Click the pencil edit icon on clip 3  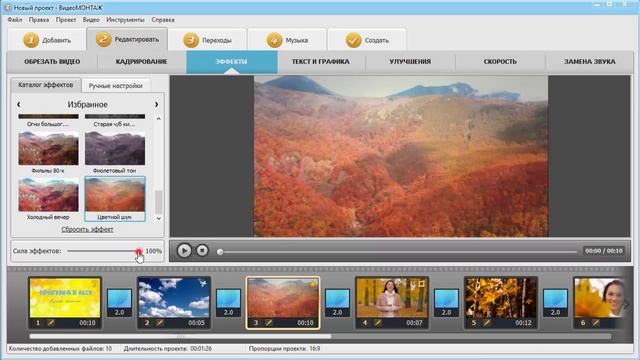point(269,322)
